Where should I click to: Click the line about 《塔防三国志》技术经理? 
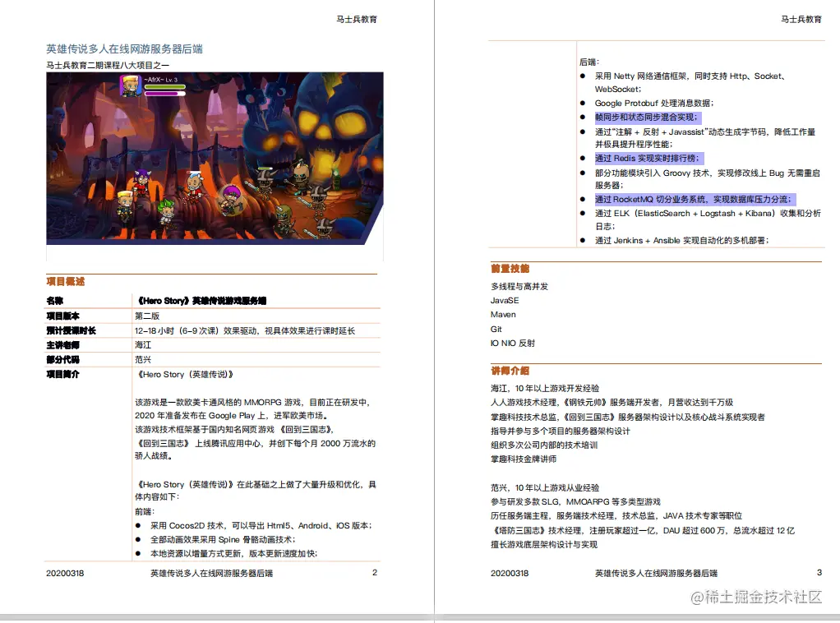(643, 531)
